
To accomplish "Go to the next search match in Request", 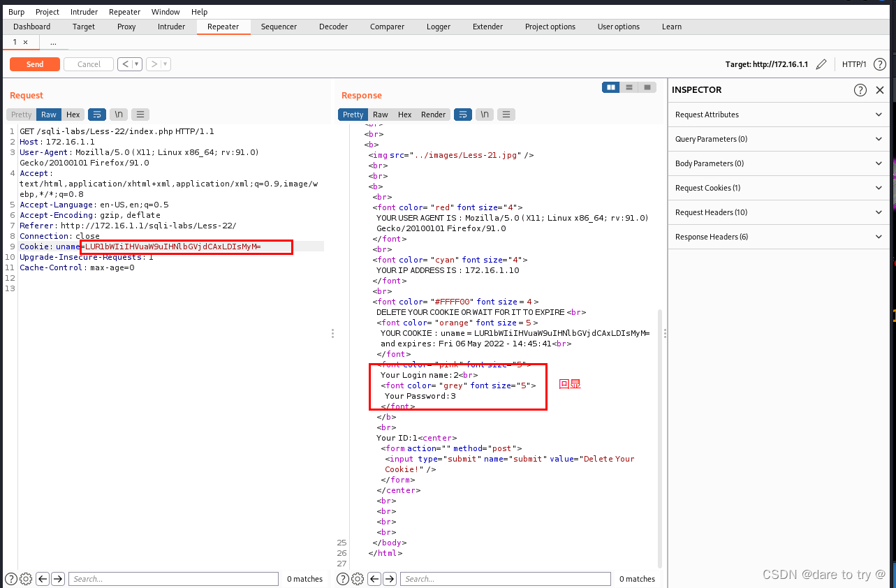I will pos(58,579).
